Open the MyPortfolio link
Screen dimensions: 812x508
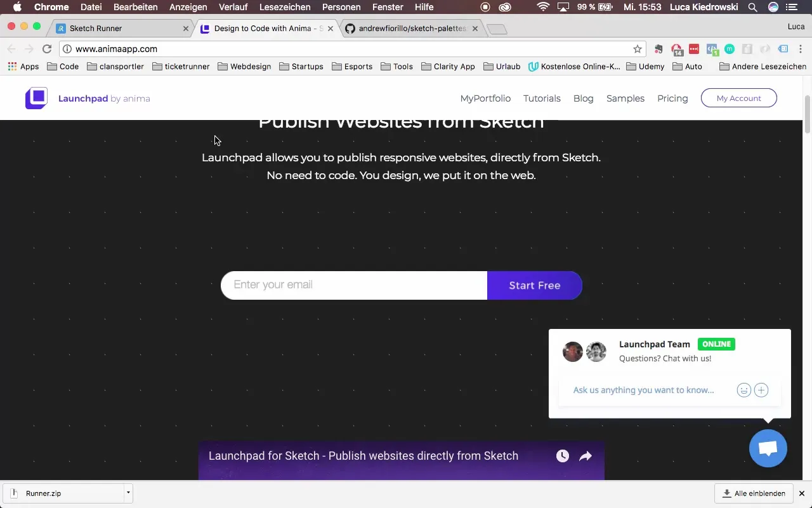(485, 98)
